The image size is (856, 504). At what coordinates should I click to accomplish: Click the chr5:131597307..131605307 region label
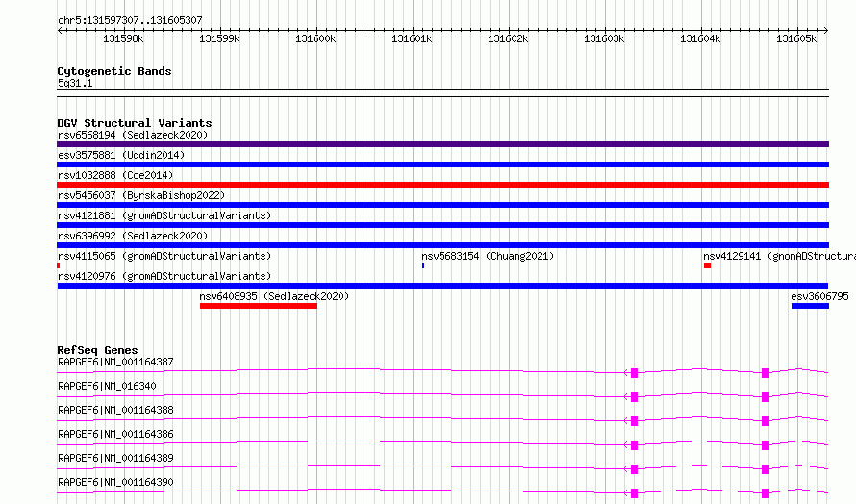(130, 20)
